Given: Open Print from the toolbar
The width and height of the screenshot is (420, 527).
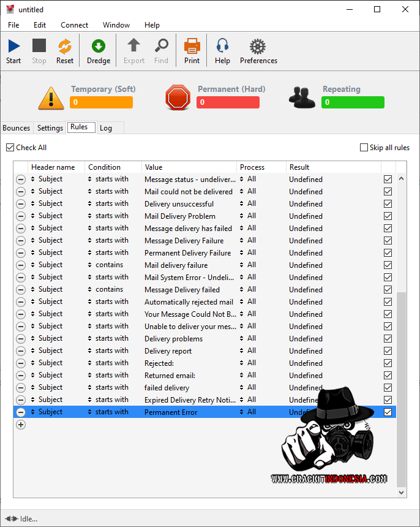Looking at the screenshot, I should (192, 46).
